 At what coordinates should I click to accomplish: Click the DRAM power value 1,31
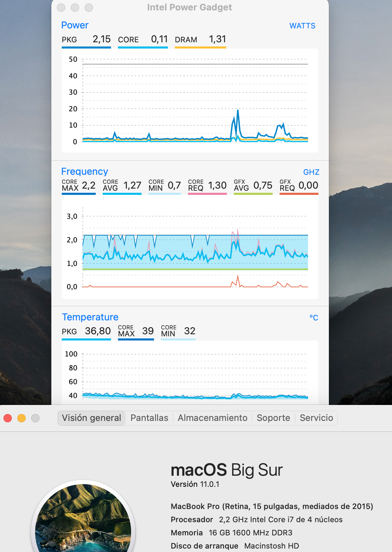(x=218, y=39)
